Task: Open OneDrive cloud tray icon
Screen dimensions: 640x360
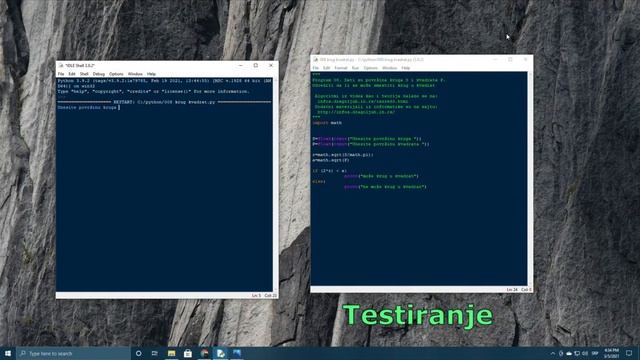Action: point(569,353)
